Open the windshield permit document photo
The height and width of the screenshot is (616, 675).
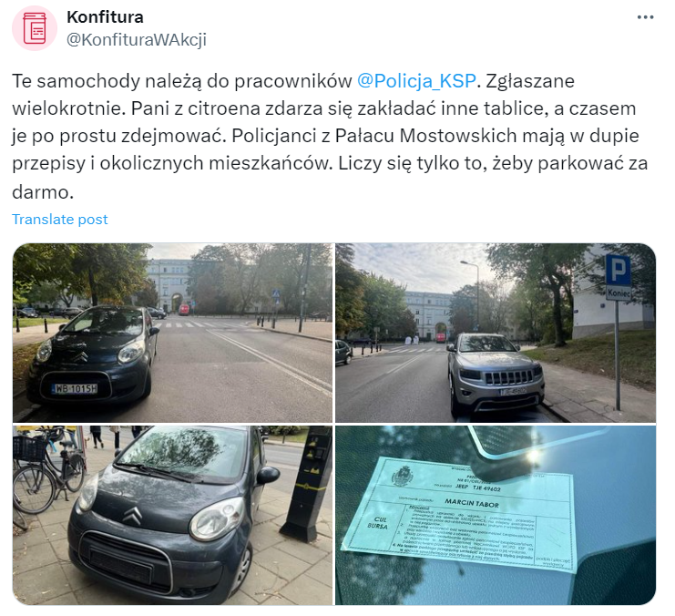pyautogui.click(x=496, y=515)
